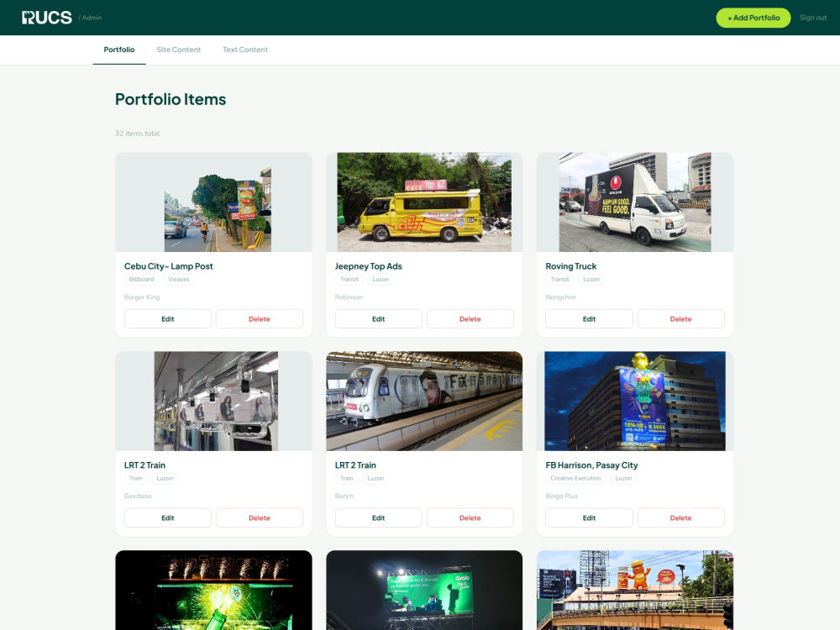Click the Visayas tag on Cebu City card

tap(178, 279)
